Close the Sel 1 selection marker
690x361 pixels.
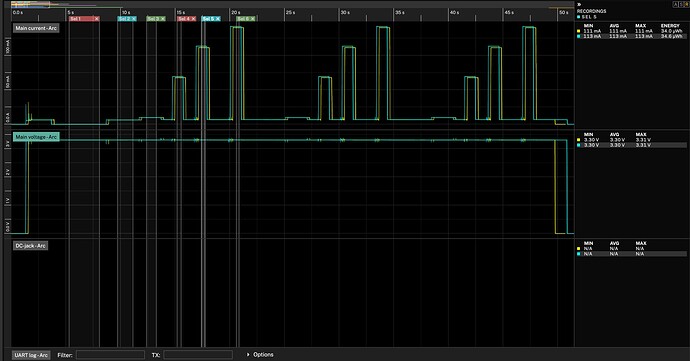(x=96, y=19)
